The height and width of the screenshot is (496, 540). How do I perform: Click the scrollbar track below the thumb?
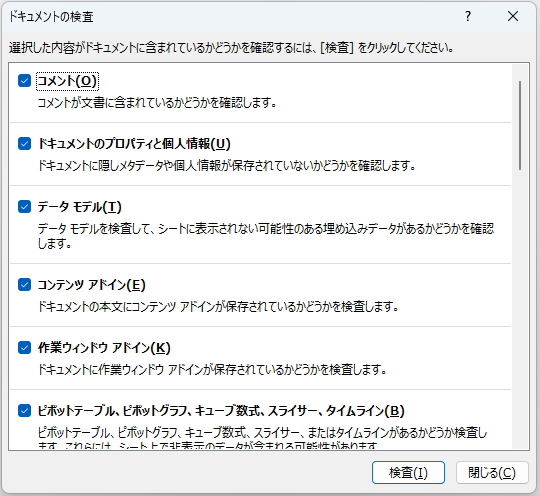point(520,310)
